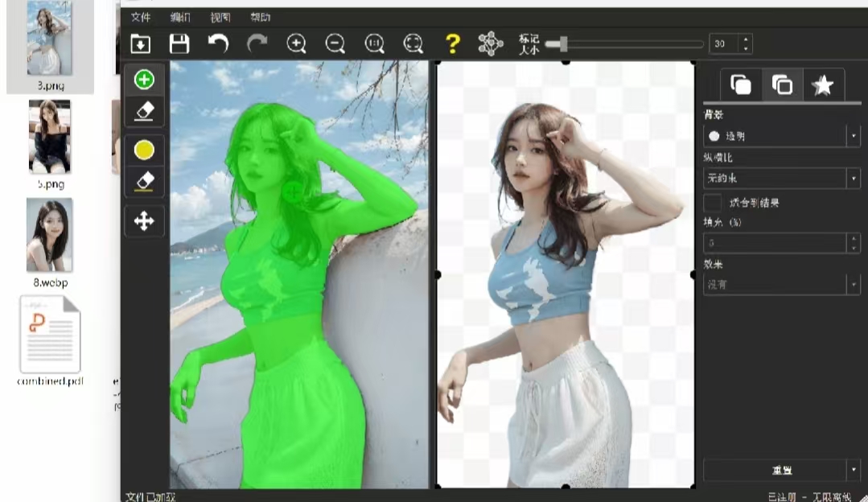Click the open image file icon
The image size is (868, 502).
click(141, 43)
